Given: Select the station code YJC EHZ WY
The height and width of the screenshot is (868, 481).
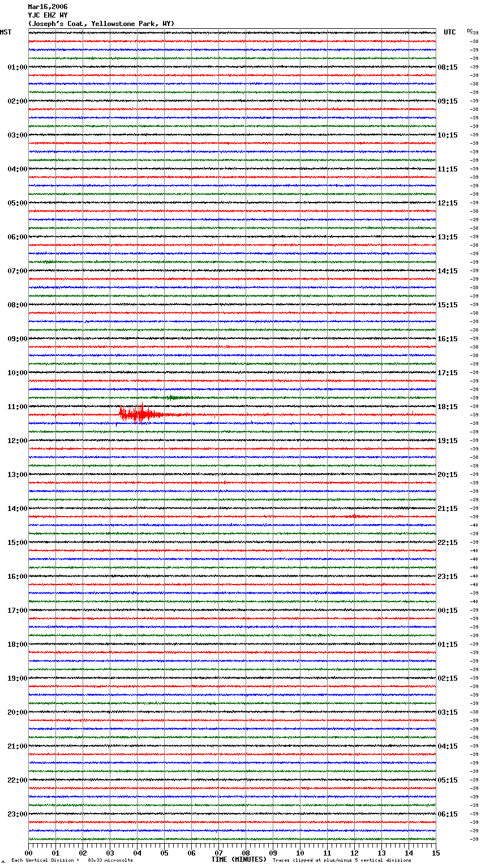Looking at the screenshot, I should click(48, 15).
